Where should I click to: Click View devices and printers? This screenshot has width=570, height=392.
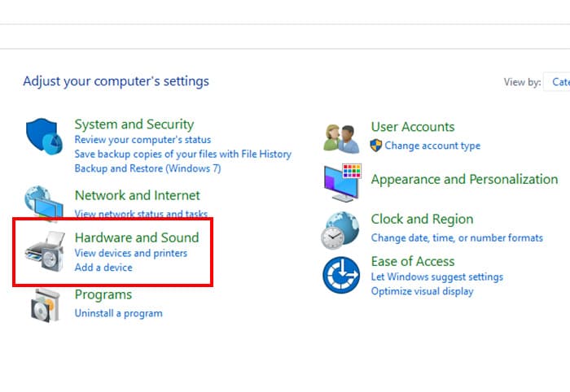pos(131,253)
